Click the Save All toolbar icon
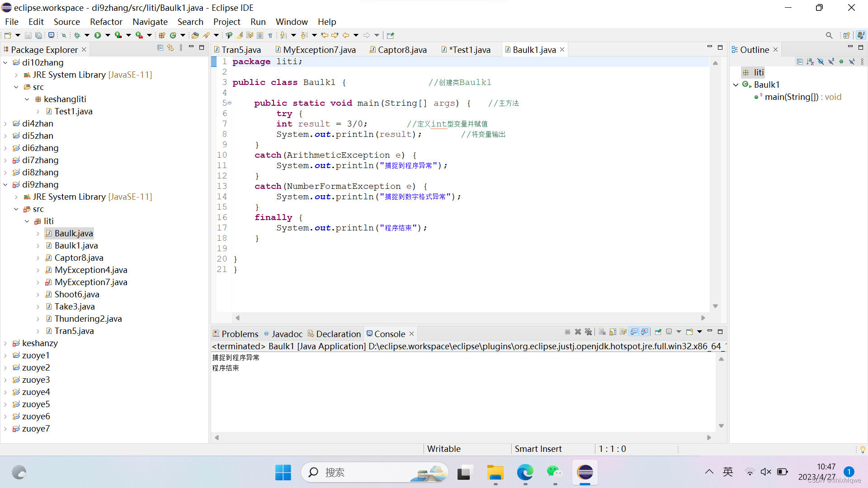The width and height of the screenshot is (868, 488). pos(39,35)
